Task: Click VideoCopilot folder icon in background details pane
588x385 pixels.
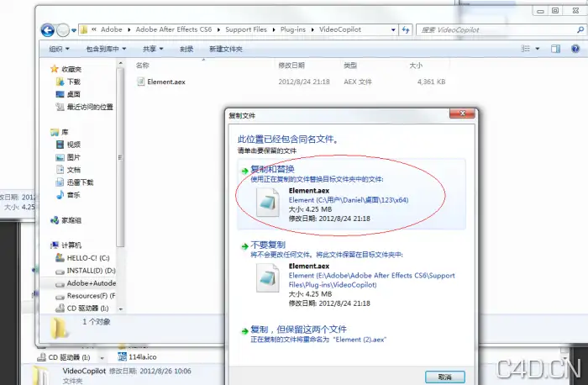Action: tap(41, 375)
